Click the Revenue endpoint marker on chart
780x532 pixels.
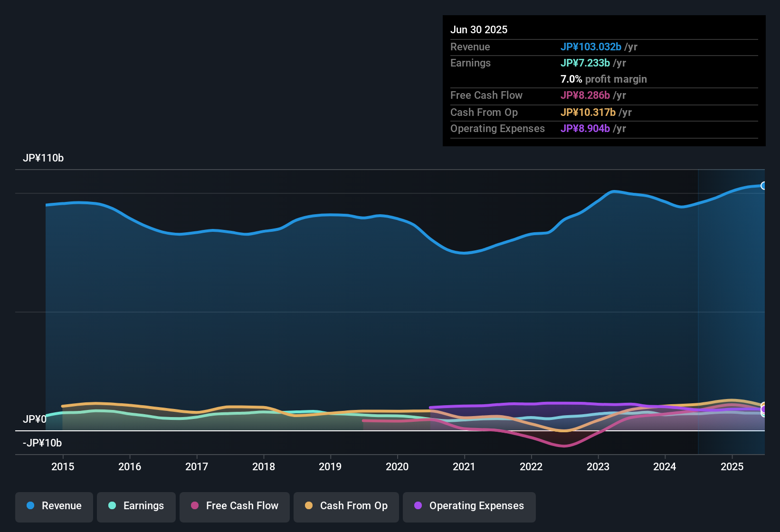coord(763,186)
